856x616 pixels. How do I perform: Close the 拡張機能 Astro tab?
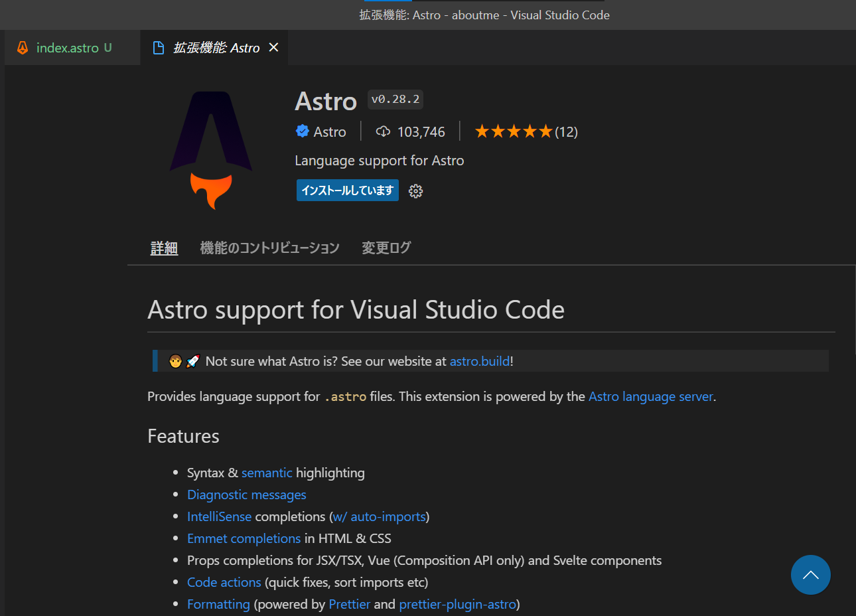[x=273, y=47]
